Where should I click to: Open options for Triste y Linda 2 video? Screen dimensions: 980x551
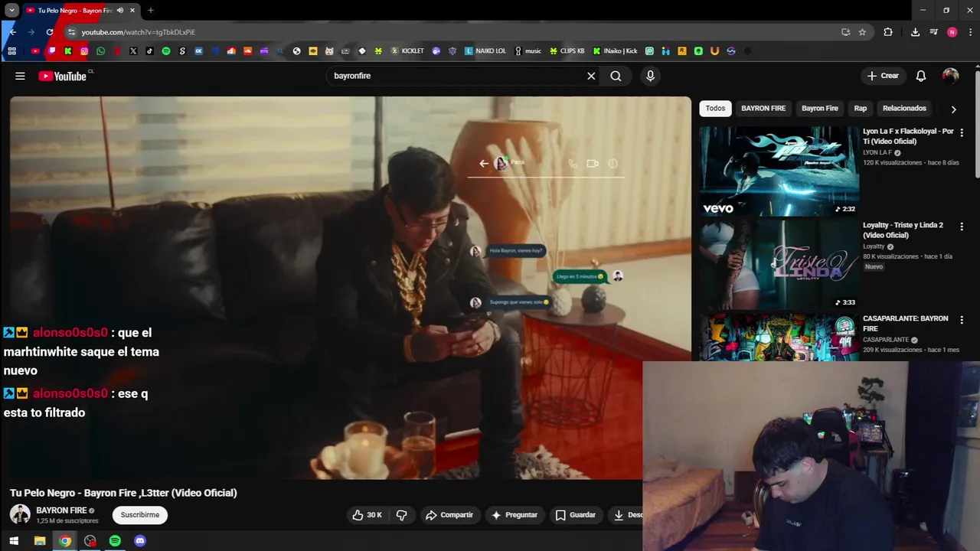point(962,227)
